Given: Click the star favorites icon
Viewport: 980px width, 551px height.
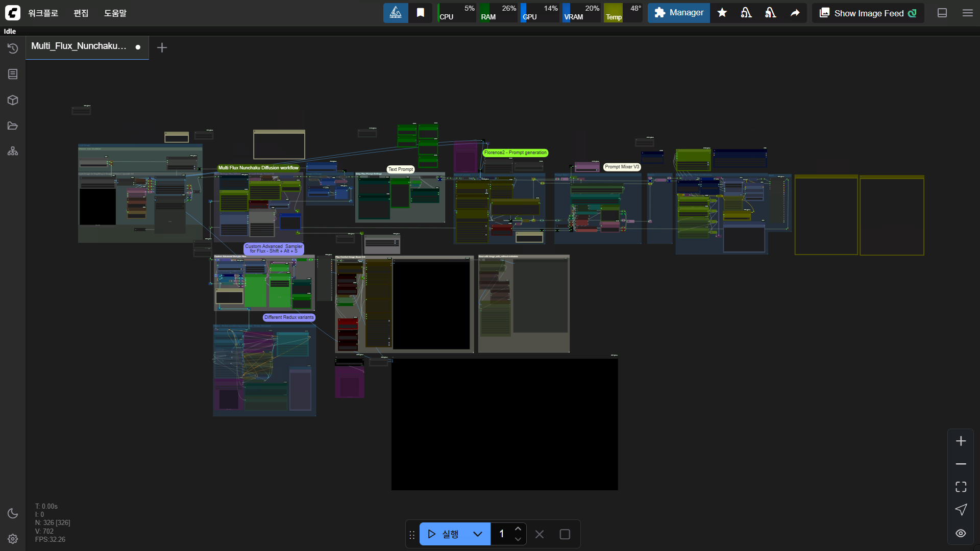Looking at the screenshot, I should click(722, 13).
